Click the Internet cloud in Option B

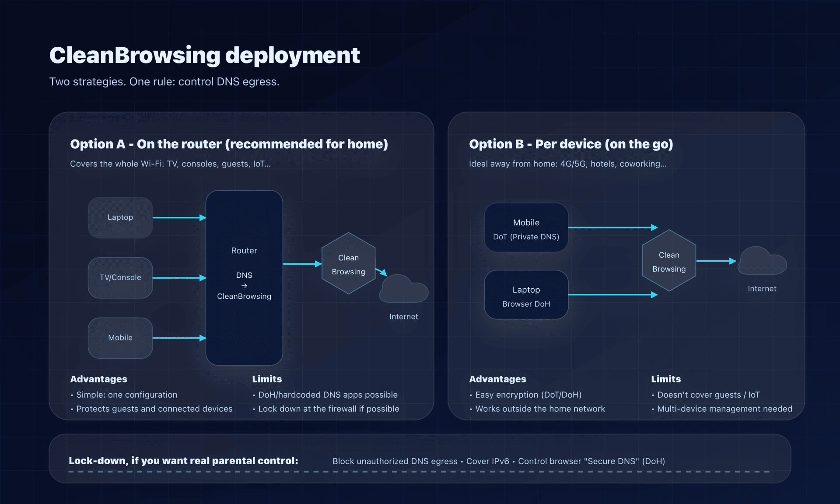(761, 262)
